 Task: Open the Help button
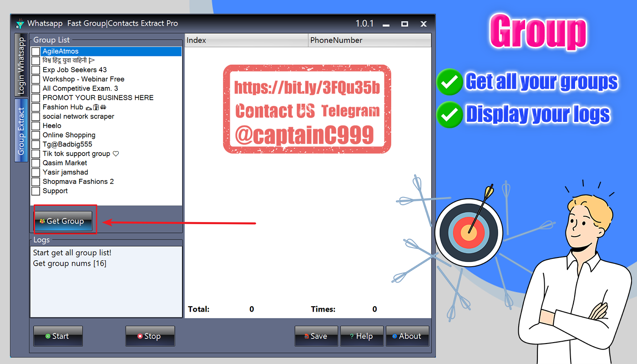pos(362,336)
